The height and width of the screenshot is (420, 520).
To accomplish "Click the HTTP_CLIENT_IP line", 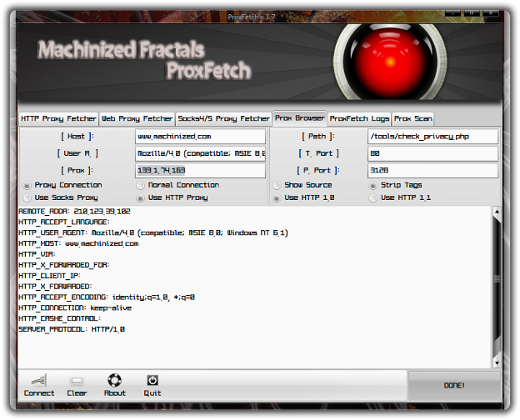I will coord(49,276).
